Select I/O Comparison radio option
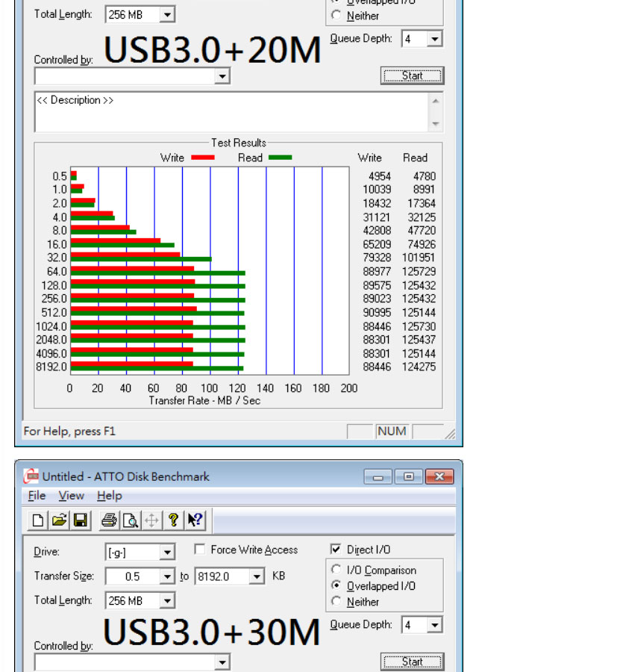This screenshot has width=623, height=672. pyautogui.click(x=336, y=570)
